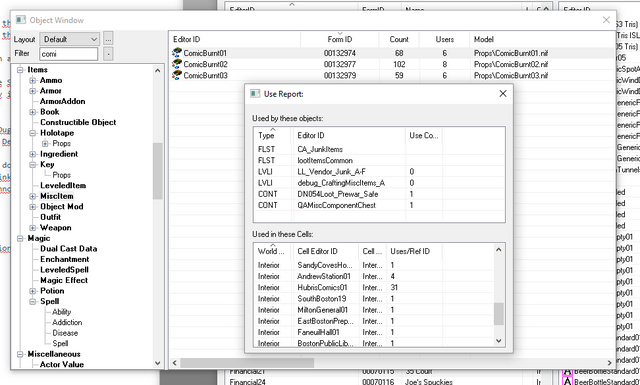Select Enchantment in the tree
This screenshot has width=640, height=385.
click(x=64, y=259)
